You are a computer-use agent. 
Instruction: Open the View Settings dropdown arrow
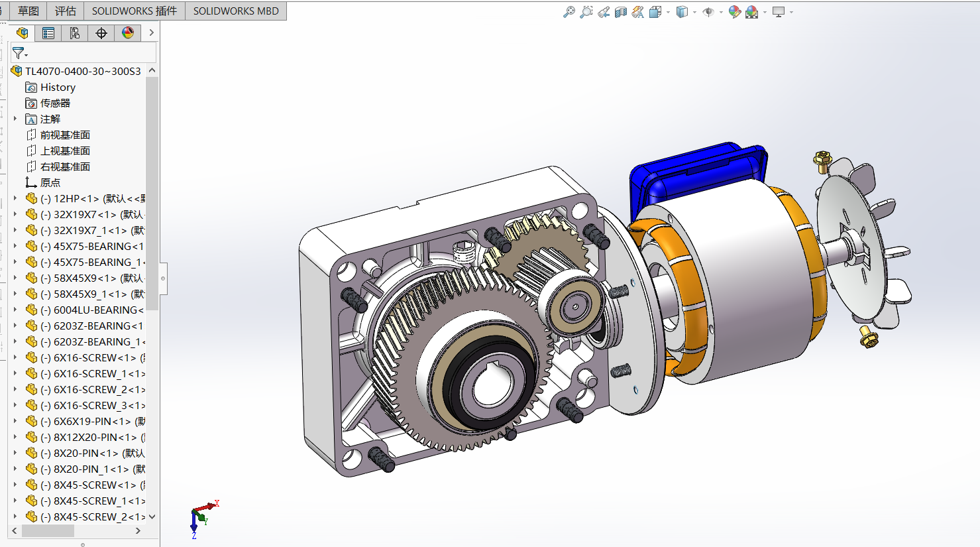point(791,12)
